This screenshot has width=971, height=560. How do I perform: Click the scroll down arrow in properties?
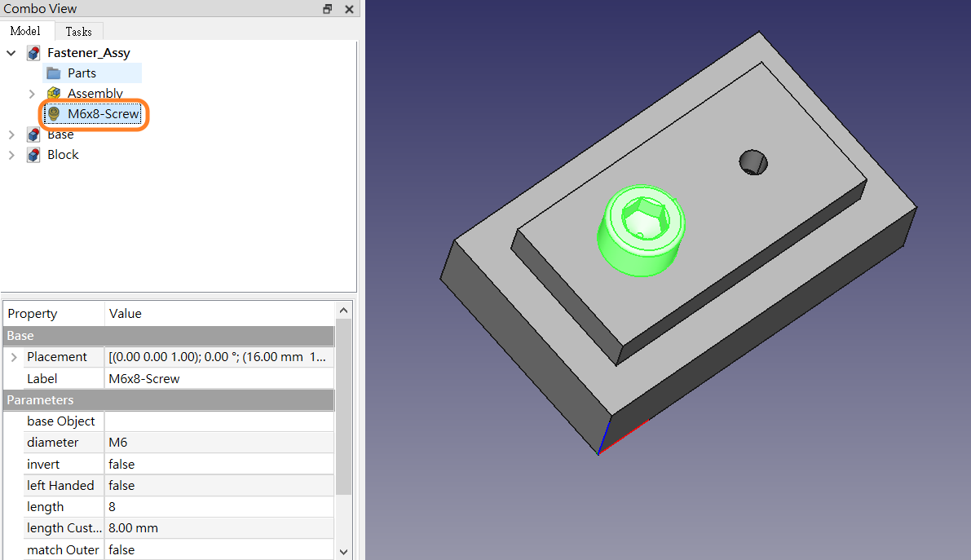point(344,551)
